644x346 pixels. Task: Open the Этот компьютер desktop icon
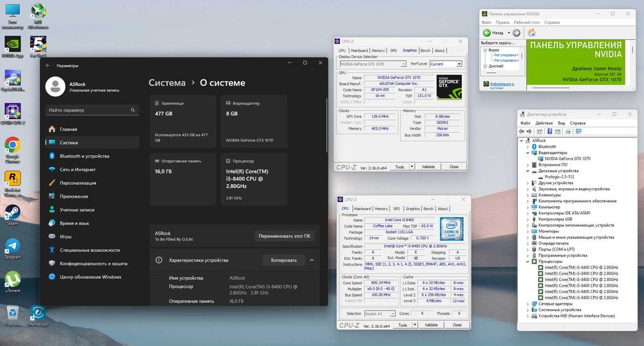[12, 15]
